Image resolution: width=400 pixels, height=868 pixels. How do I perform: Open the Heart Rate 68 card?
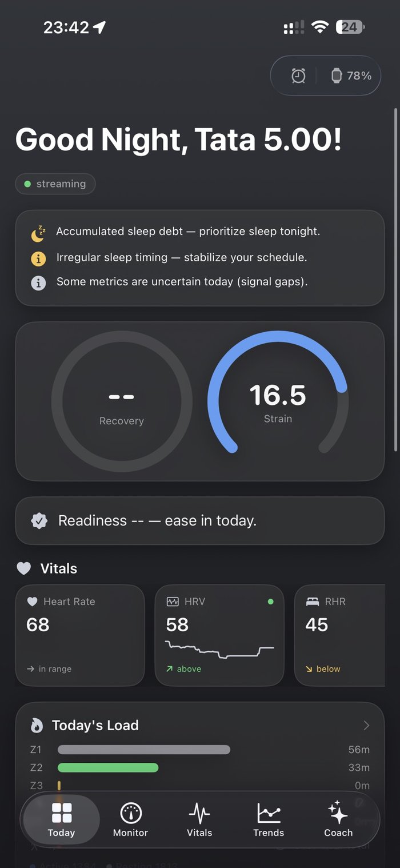click(x=80, y=635)
